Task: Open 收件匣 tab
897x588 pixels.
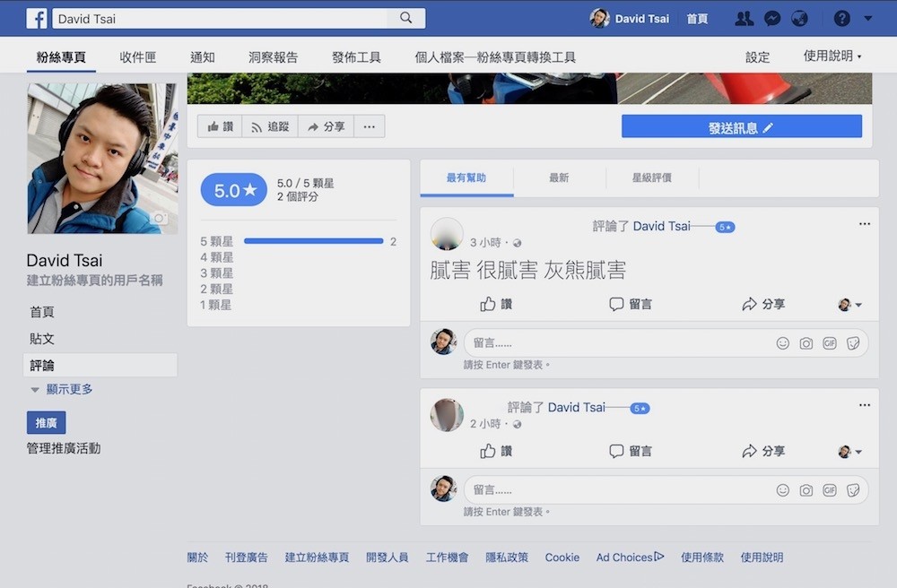Action: [138, 57]
